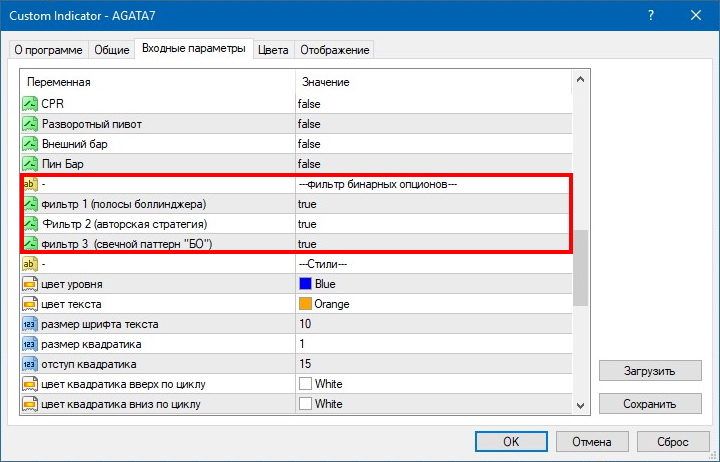Open the О программе tab
The image size is (720, 462).
48,50
